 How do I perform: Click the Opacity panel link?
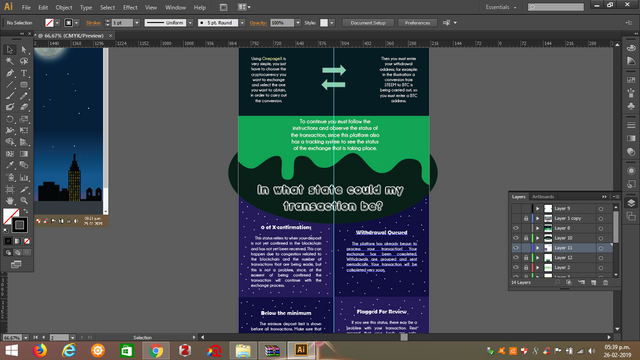pos(258,23)
